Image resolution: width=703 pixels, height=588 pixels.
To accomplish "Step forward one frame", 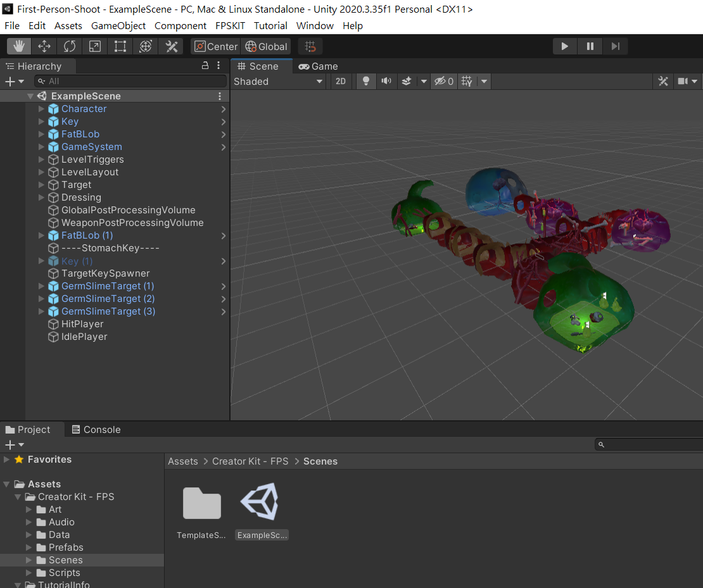I will click(x=615, y=46).
